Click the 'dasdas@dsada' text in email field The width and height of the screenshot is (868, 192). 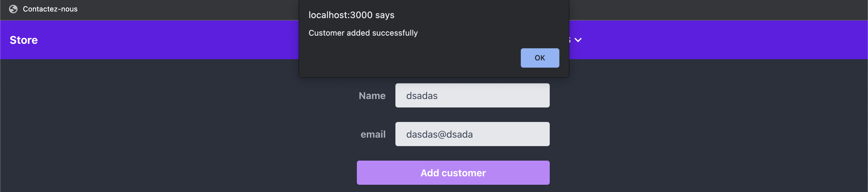click(x=439, y=134)
